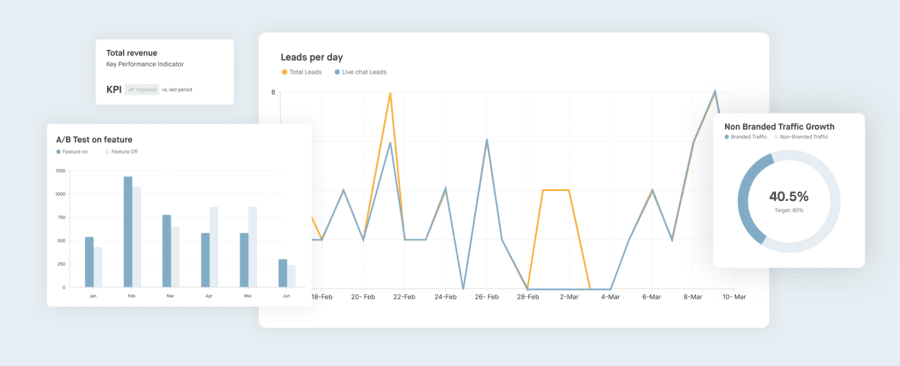Toggle the Feature on legend entry
900x366 pixels.
[72, 152]
